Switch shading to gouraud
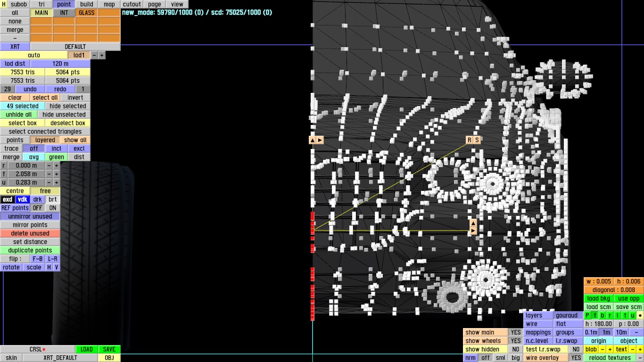Image resolution: width=644 pixels, height=362 pixels. pos(569,315)
